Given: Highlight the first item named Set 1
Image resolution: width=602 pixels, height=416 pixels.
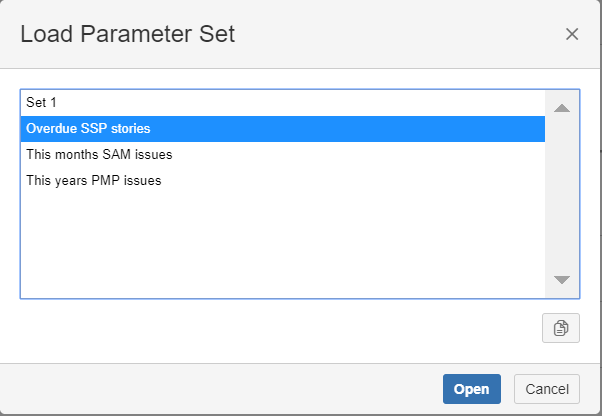Looking at the screenshot, I should click(x=43, y=102).
